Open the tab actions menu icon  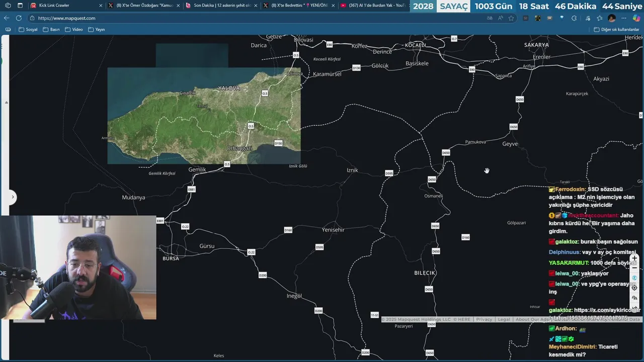[20, 6]
